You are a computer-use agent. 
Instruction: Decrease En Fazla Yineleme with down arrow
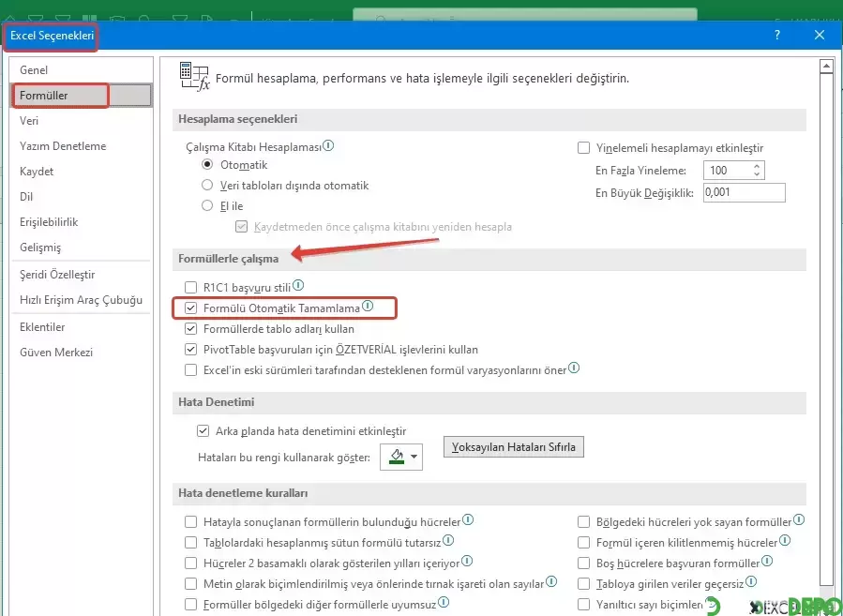pyautogui.click(x=757, y=174)
